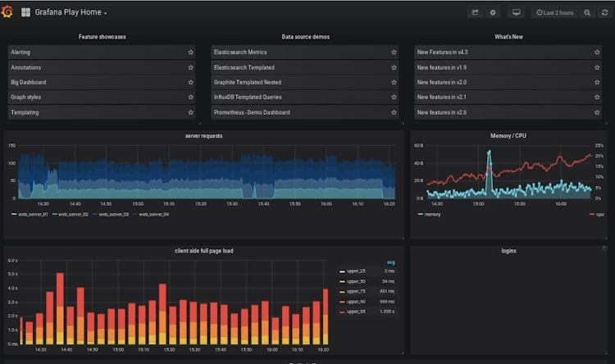
Task: Open the Memory / CPU panel title menu
Action: coord(508,136)
